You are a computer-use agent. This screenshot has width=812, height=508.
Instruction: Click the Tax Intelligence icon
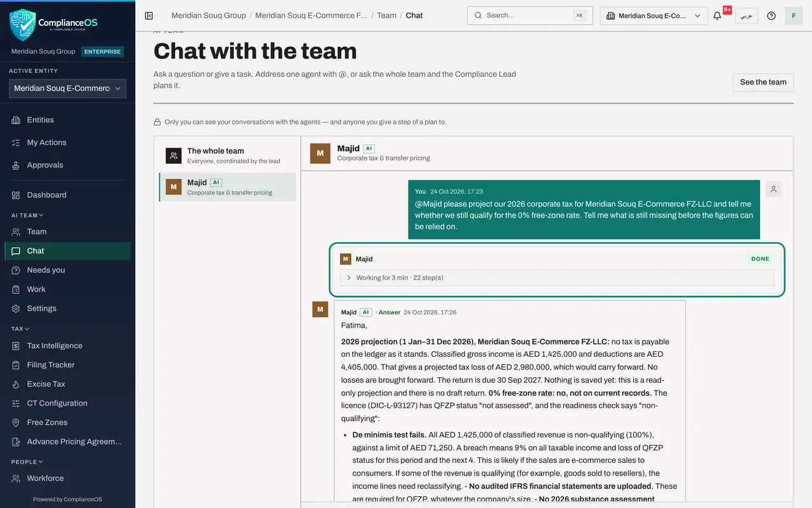16,346
